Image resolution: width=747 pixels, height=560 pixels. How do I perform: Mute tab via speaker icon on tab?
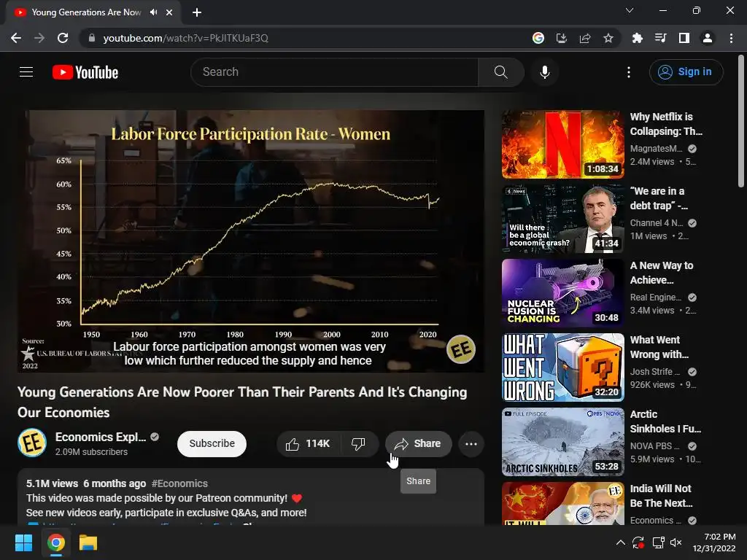153,12
